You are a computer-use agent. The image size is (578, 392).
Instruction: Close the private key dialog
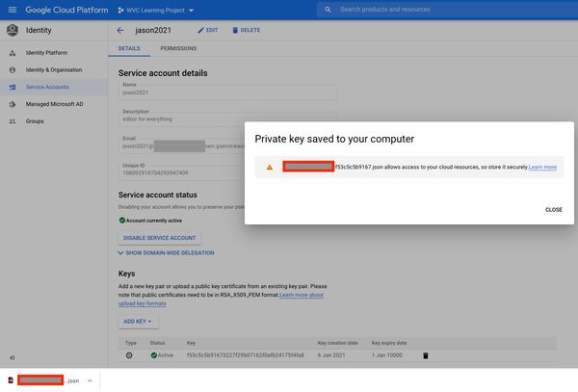pos(553,210)
